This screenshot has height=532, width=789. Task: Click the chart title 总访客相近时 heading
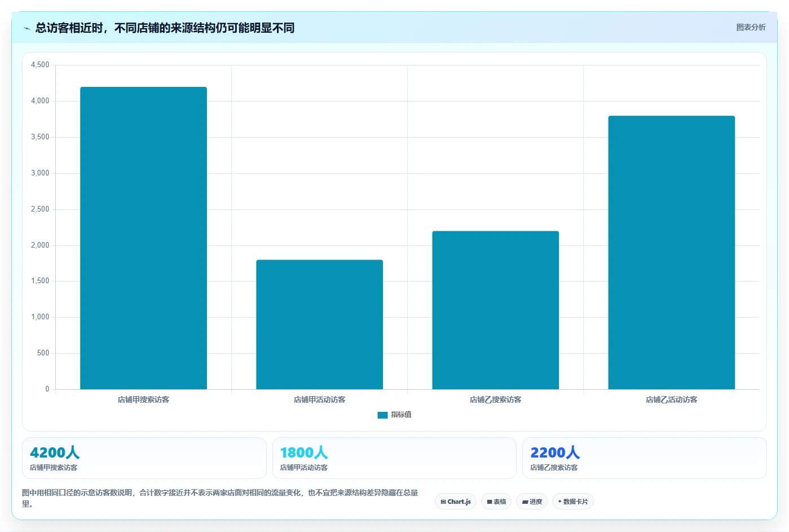(x=165, y=28)
